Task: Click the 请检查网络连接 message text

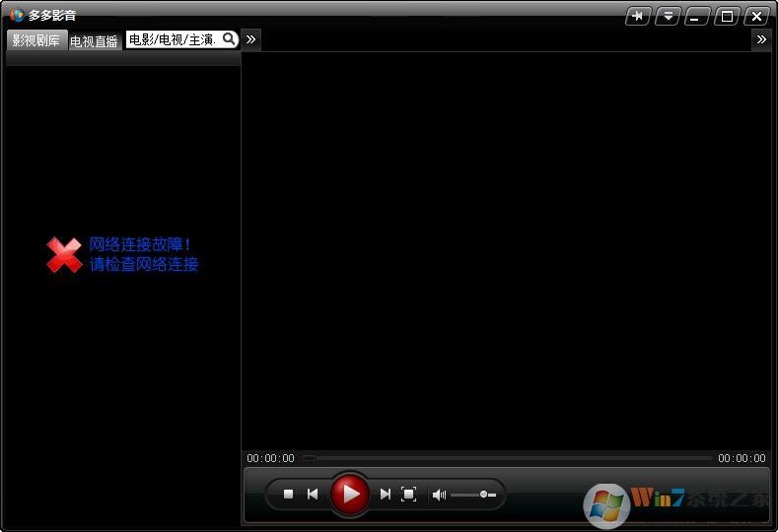Action: 144,264
